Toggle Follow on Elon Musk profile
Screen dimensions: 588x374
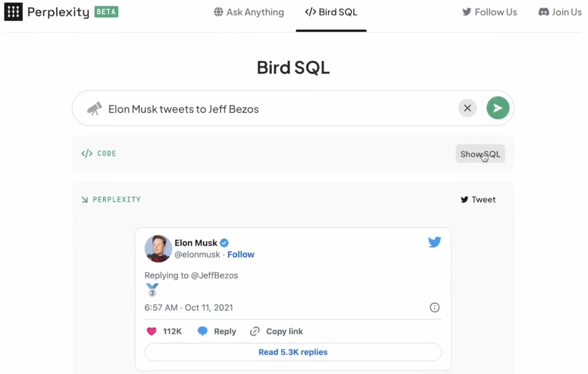[241, 254]
